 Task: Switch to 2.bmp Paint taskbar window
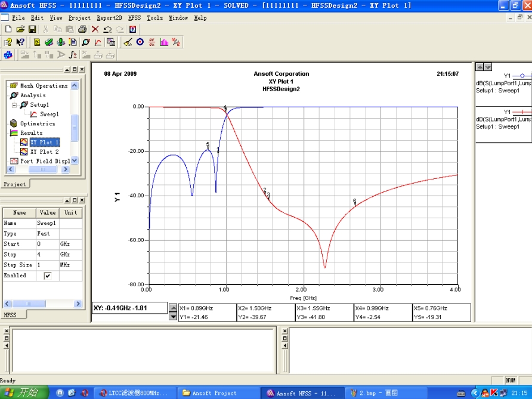(387, 393)
